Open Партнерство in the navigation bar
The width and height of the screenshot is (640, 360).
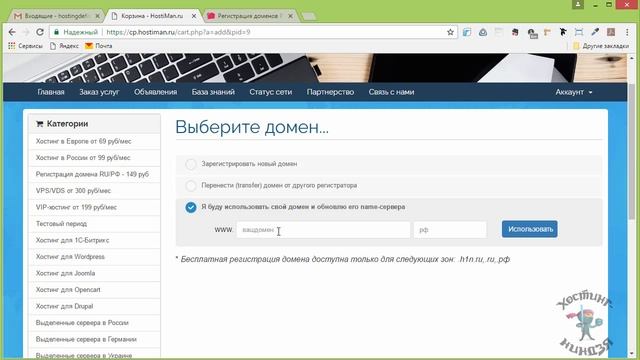330,92
